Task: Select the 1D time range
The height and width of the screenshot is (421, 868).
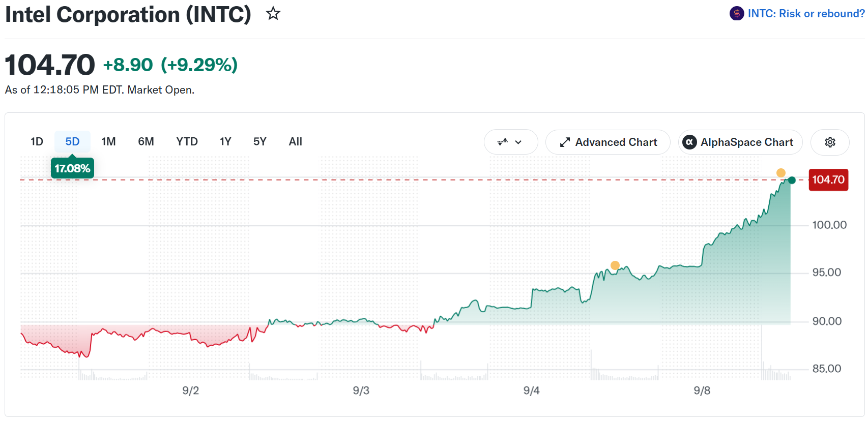Action: 37,142
